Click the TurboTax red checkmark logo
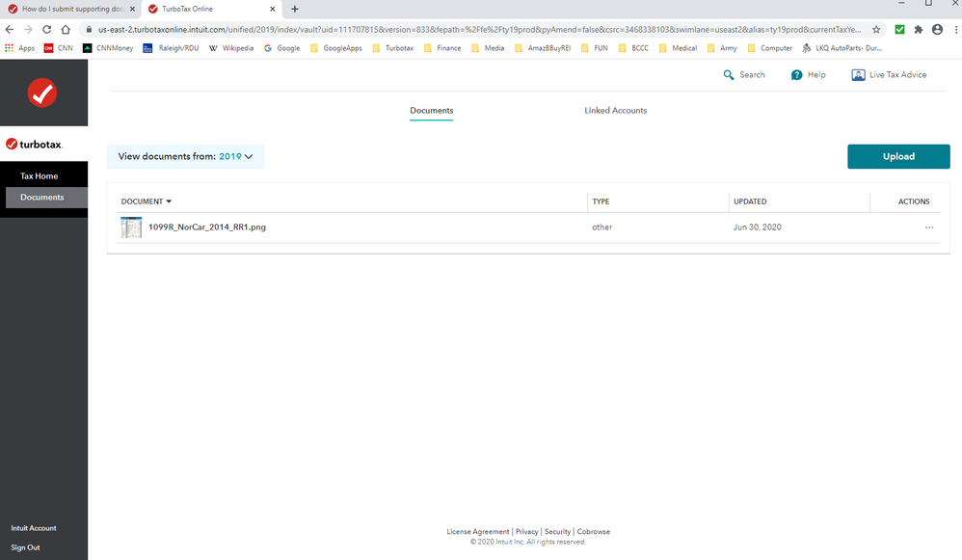 (x=42, y=93)
